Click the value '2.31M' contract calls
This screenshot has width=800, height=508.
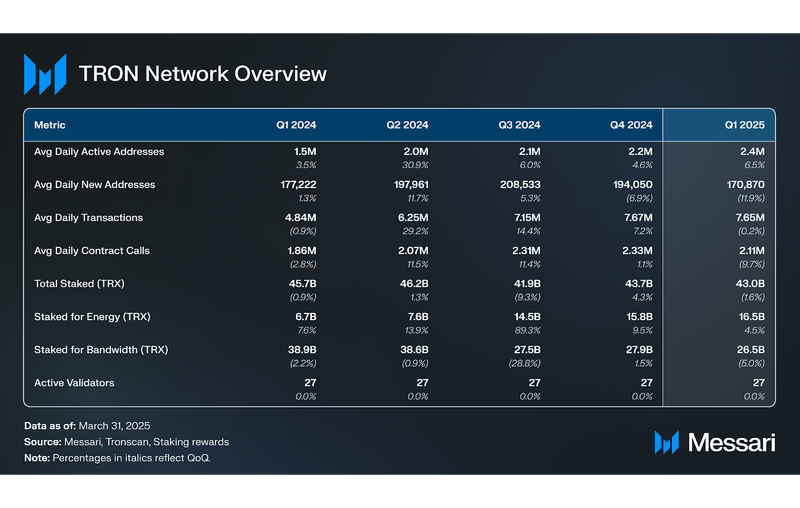tap(527, 251)
